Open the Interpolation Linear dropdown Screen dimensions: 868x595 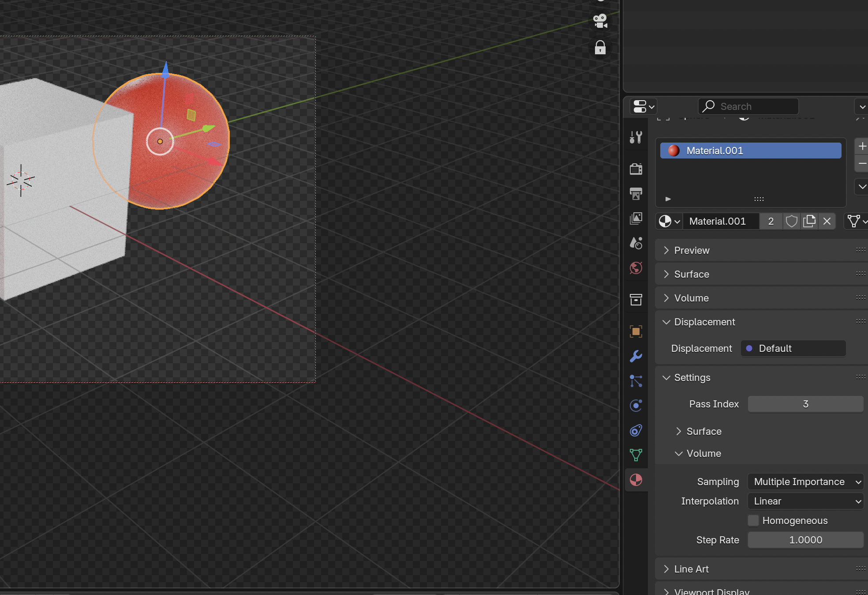point(805,501)
